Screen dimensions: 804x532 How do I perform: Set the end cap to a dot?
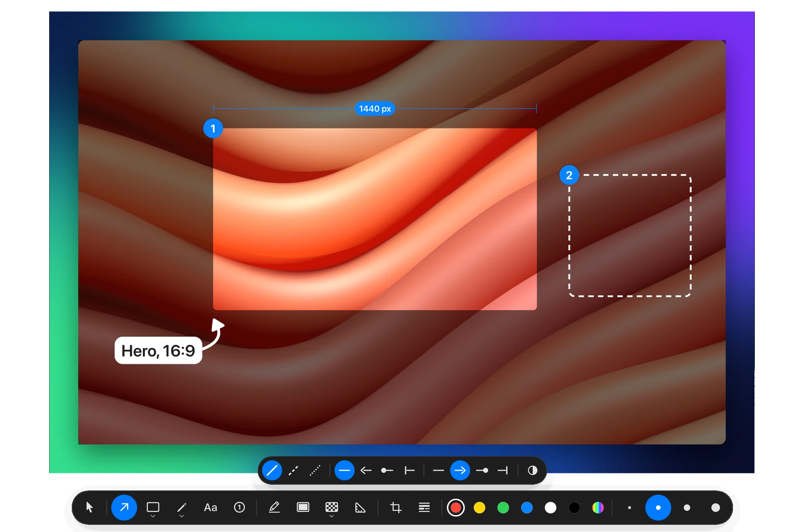coord(482,470)
